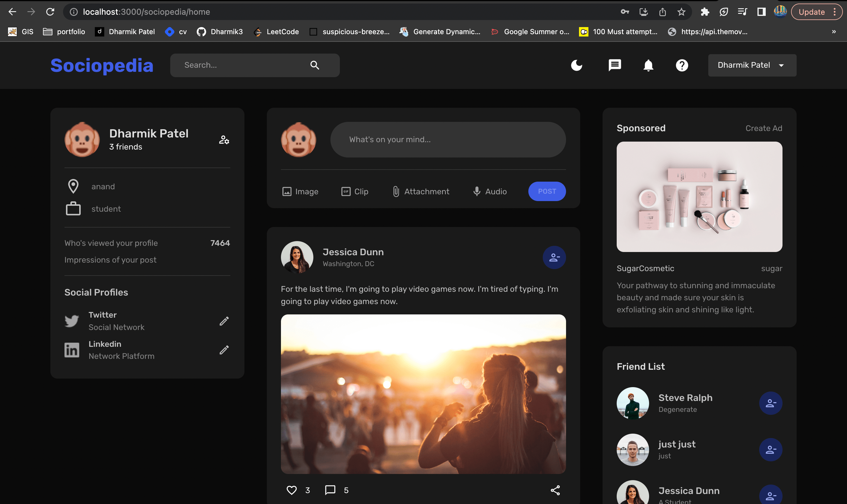The width and height of the screenshot is (847, 504).
Task: Open the GIS bookmark
Action: point(20,31)
